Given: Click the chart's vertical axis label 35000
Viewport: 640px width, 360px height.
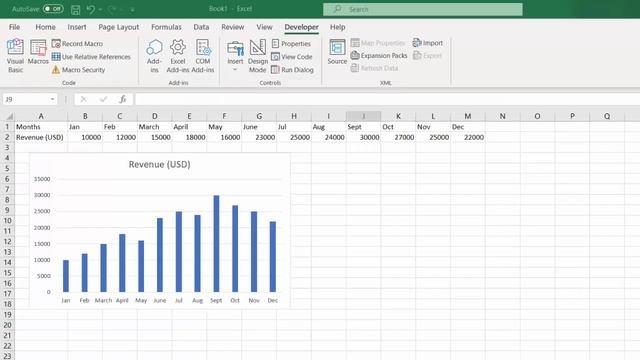Looking at the screenshot, I should click(42, 179).
